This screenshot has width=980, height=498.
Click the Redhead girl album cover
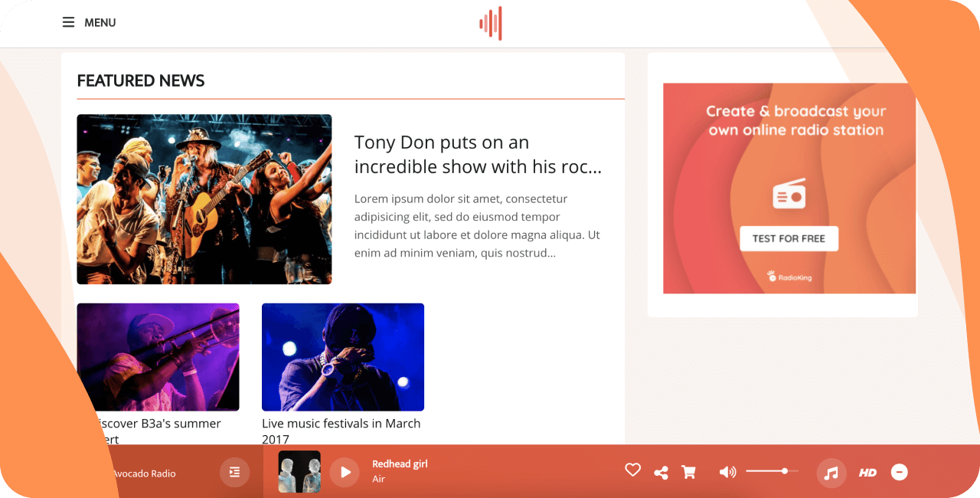click(299, 472)
